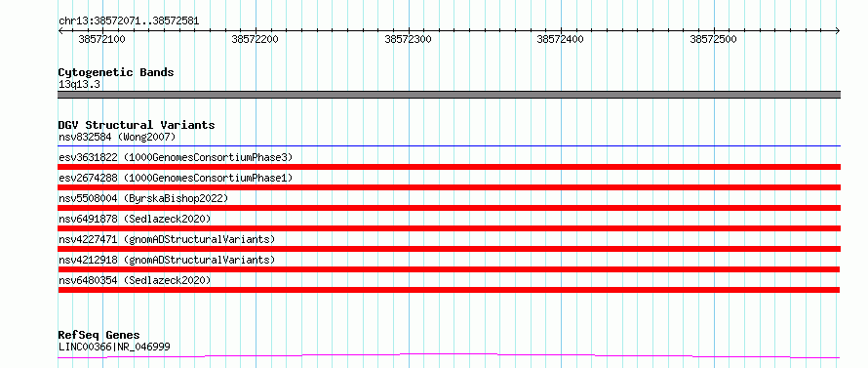Click the gray 13q13.3 cytogenetic band bar
This screenshot has width=868, height=368.
[x=450, y=95]
